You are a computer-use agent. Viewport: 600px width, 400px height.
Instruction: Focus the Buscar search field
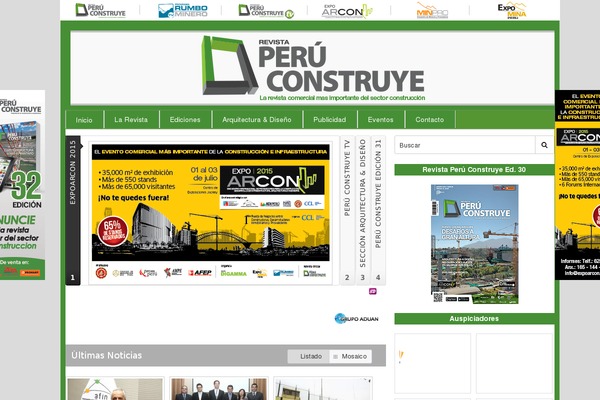[465, 145]
